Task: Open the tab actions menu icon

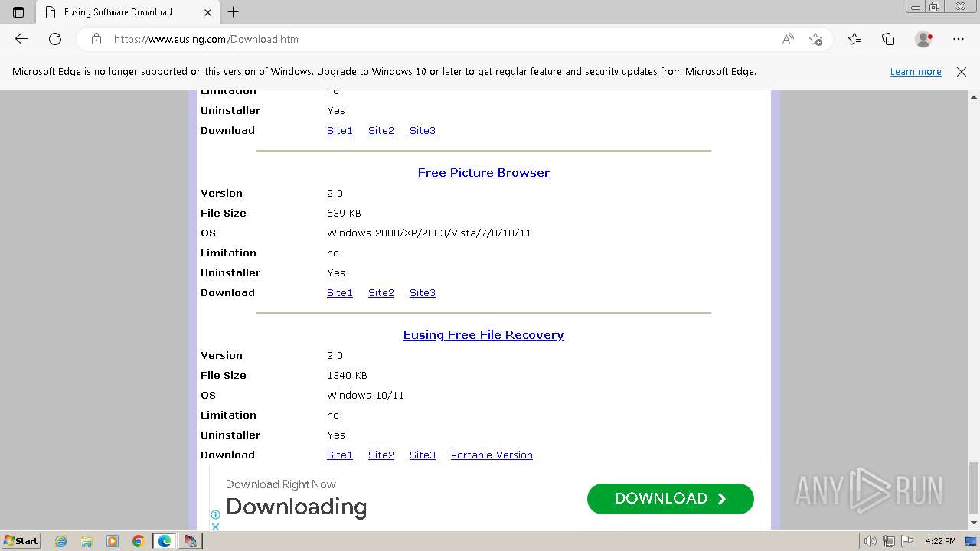Action: [18, 12]
